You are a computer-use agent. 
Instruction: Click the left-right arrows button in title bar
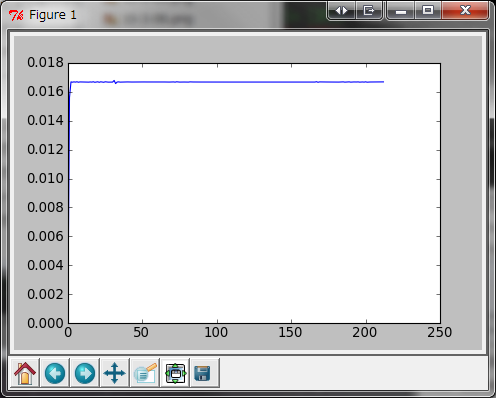coord(341,11)
